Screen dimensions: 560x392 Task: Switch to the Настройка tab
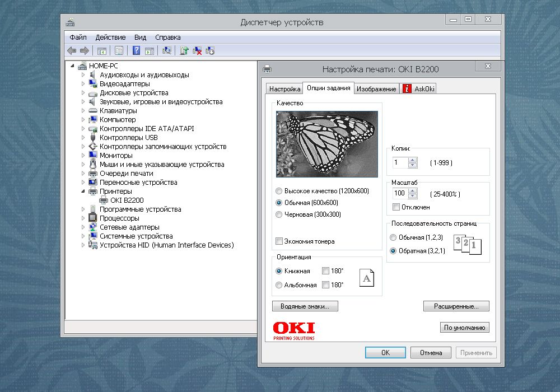click(x=284, y=89)
